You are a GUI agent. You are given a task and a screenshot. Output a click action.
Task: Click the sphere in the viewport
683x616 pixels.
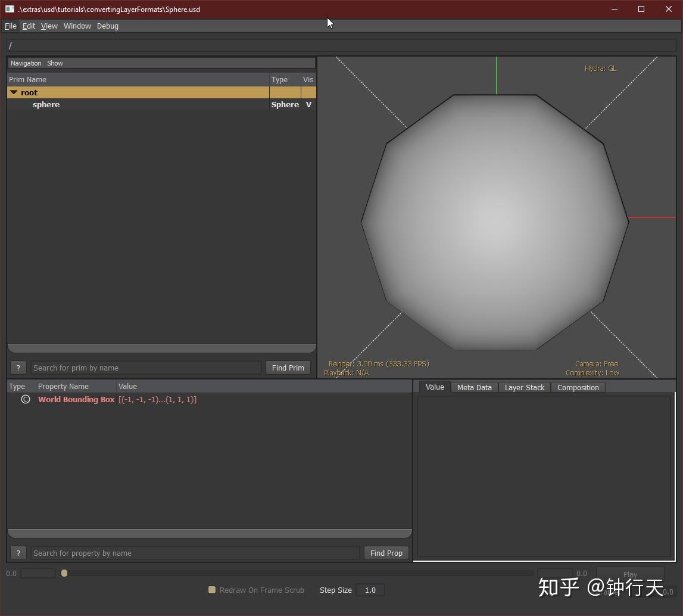pyautogui.click(x=495, y=222)
